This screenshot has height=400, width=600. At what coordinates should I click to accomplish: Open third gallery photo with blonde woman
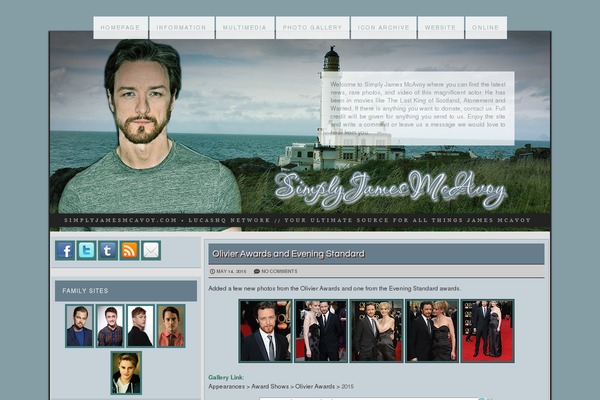tap(377, 331)
